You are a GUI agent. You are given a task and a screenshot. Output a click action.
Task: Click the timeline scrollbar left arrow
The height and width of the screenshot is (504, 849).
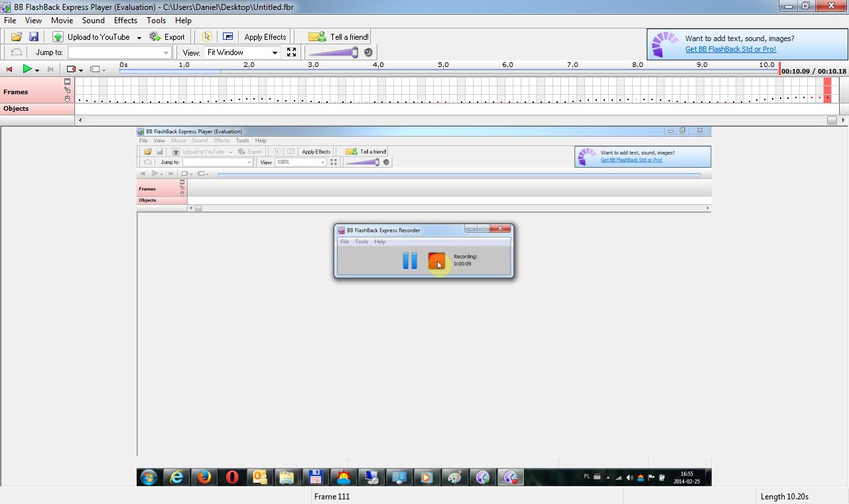pyautogui.click(x=80, y=120)
